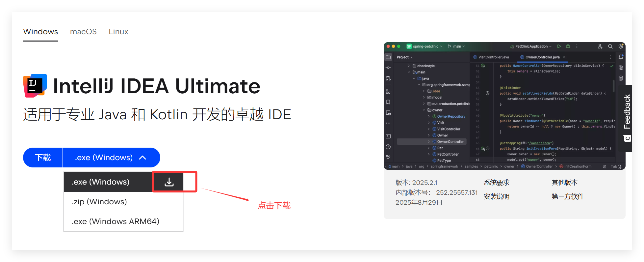Viewport: 644px width, 262px height.
Task: Open the 安装说明 link
Action: click(x=497, y=197)
